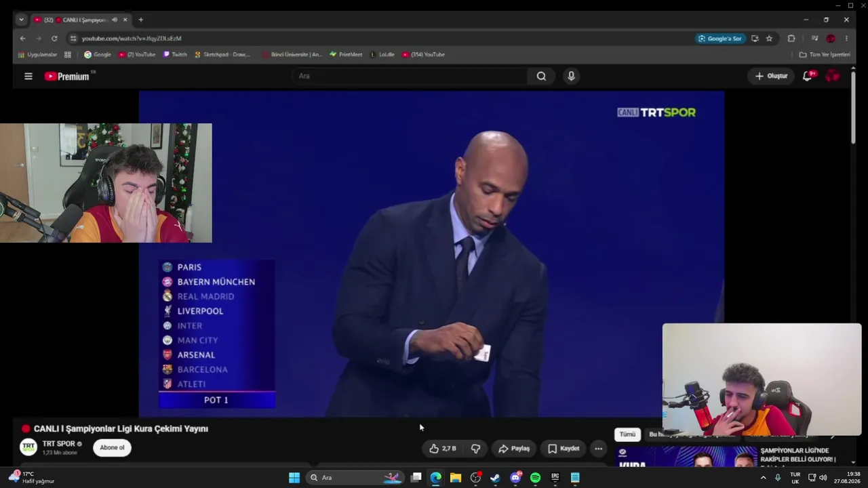Click the 1,23 Mn abone subscriber count
This screenshot has width=868, height=488.
pos(60,453)
